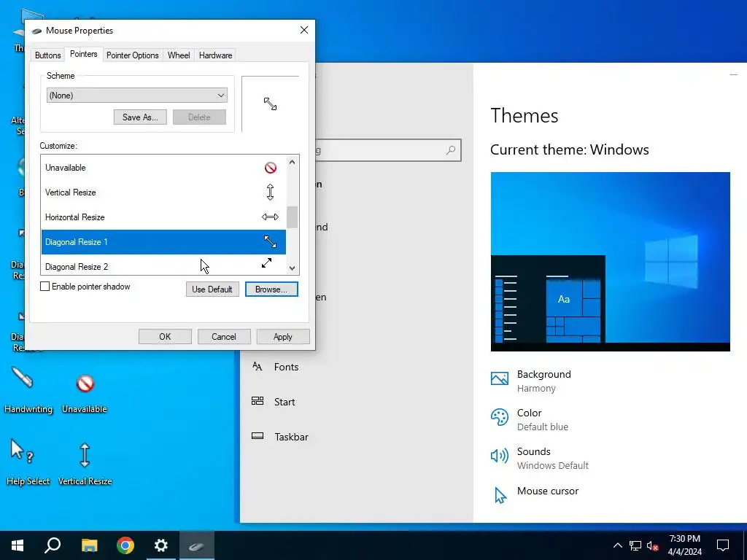
Task: Click scroll-down arrow in Customize list
Action: (x=292, y=268)
